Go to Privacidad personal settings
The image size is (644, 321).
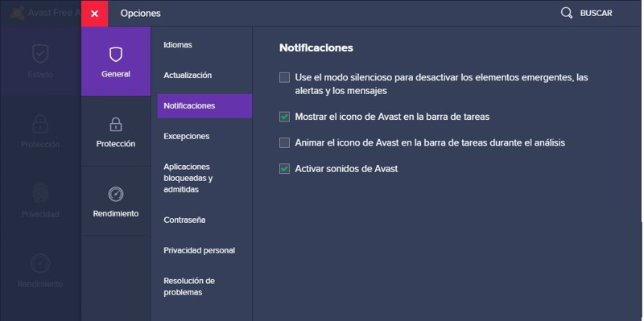click(x=199, y=250)
